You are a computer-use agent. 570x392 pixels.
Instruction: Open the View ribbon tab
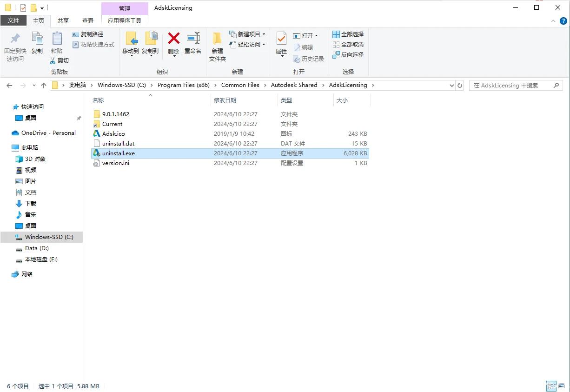tap(87, 21)
